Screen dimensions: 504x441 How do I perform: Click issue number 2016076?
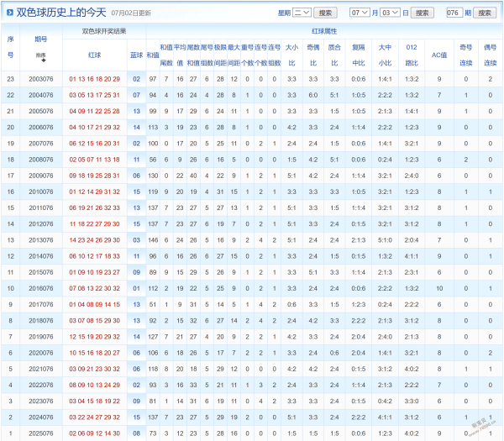point(41,288)
